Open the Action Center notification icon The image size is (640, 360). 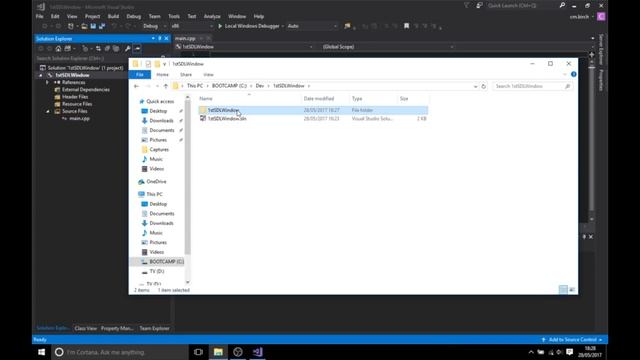[x=569, y=352]
